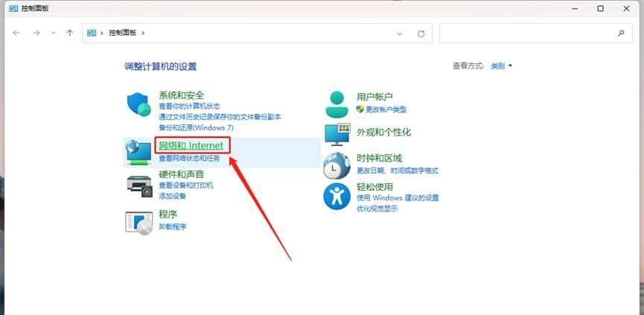The image size is (644, 315).
Task: Open the 用户帐户 person icon
Action: point(337,104)
